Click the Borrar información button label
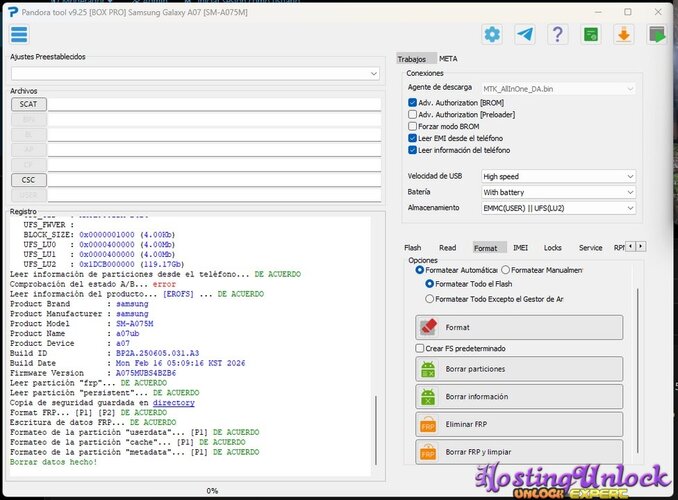 point(477,397)
